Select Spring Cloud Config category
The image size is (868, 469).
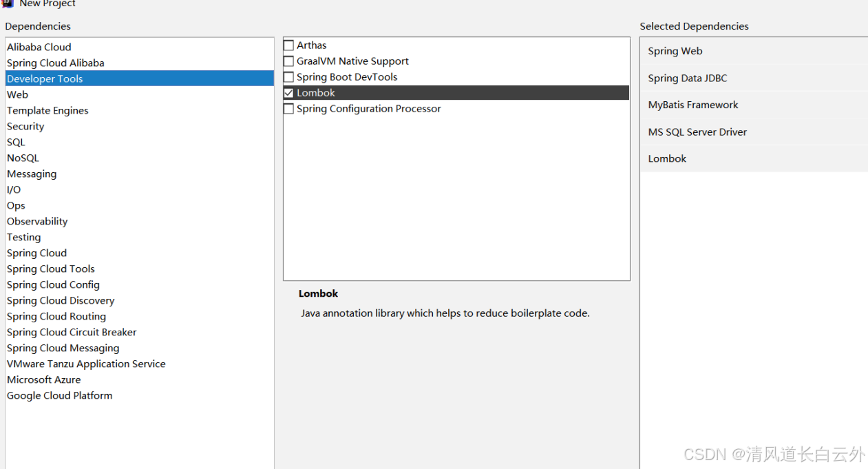pyautogui.click(x=139, y=284)
